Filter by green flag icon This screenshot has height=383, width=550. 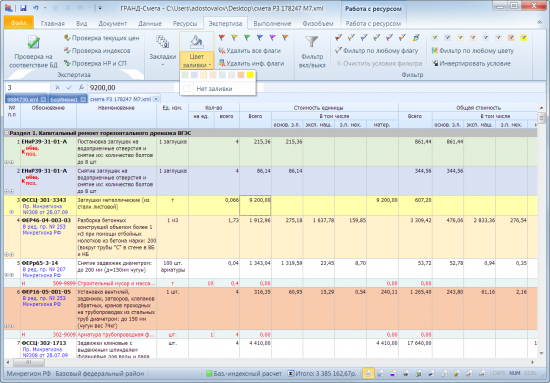[x=376, y=38]
